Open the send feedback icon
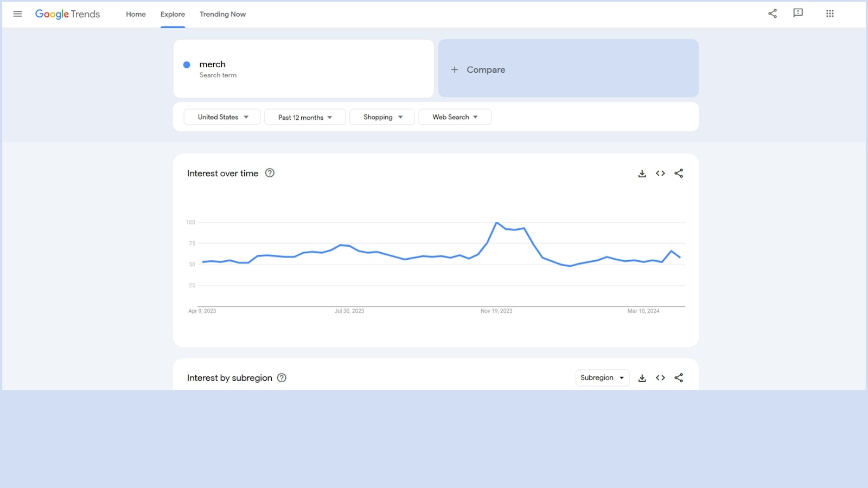 point(798,14)
